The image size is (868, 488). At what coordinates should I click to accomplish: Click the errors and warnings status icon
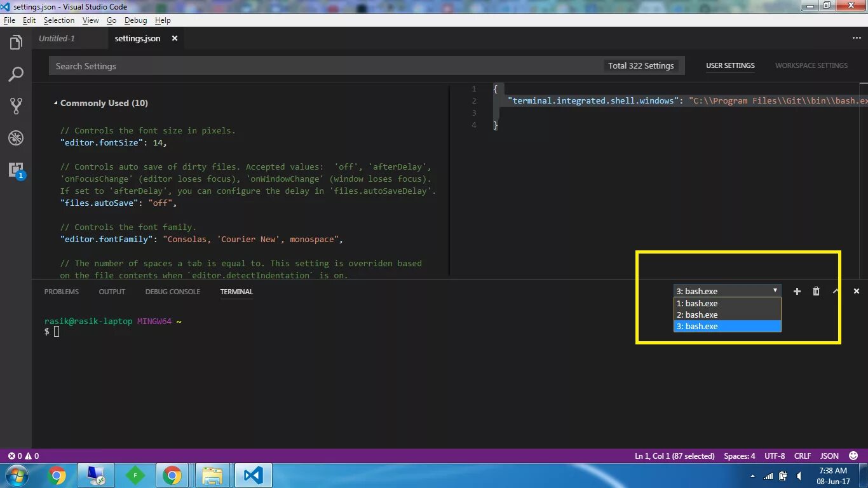click(x=24, y=456)
